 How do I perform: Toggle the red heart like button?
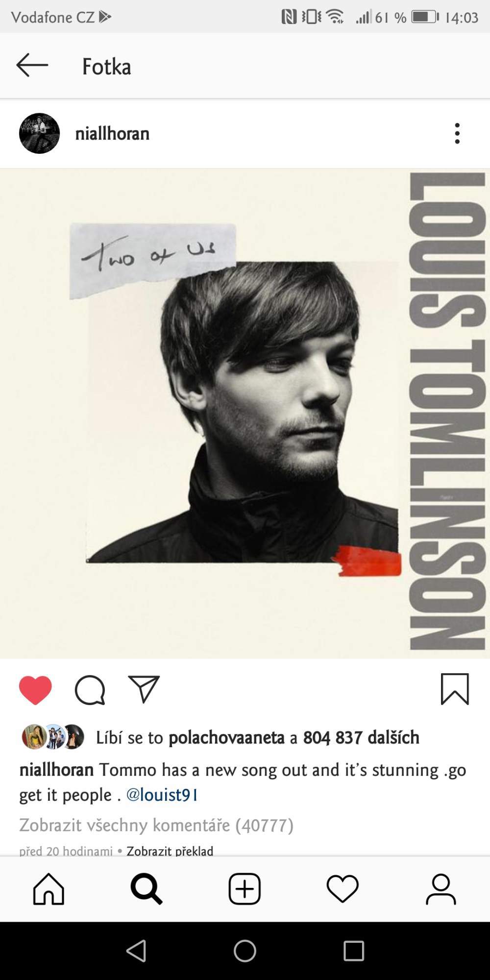35,690
